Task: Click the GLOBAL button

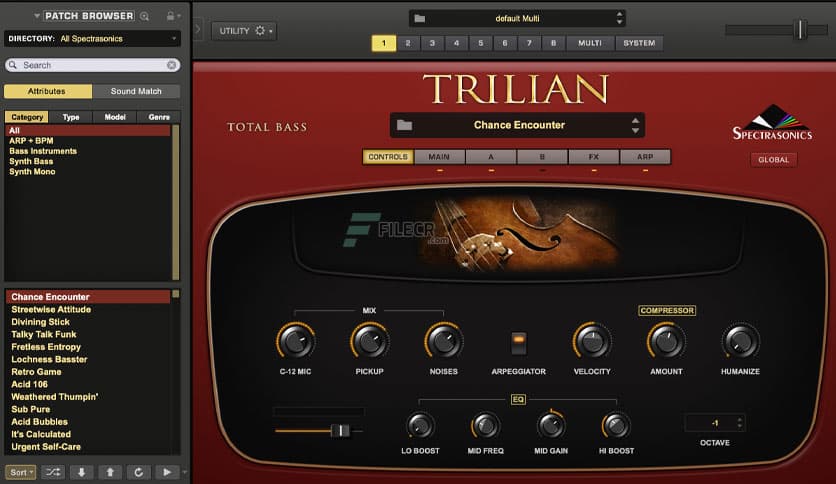Action: click(x=774, y=159)
